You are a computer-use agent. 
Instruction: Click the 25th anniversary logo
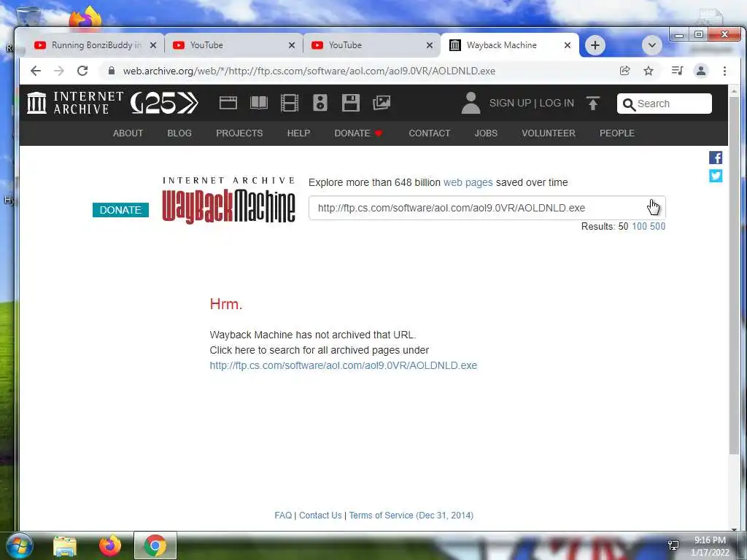click(164, 103)
